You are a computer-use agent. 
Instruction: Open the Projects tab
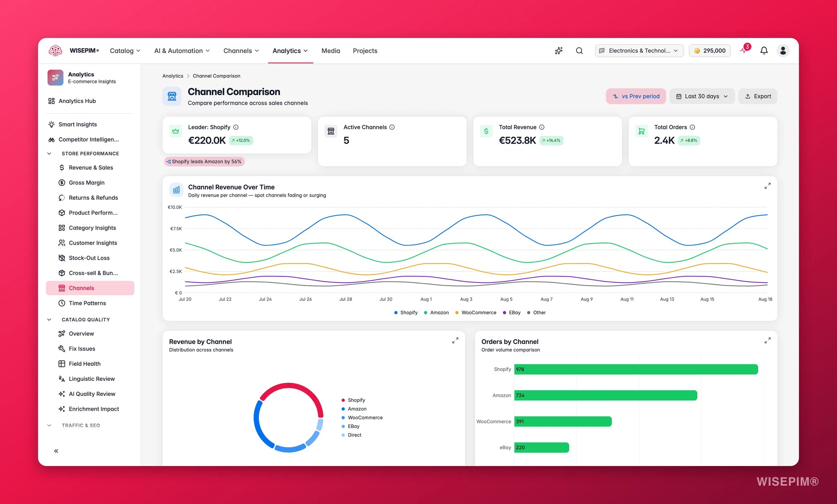[365, 51]
